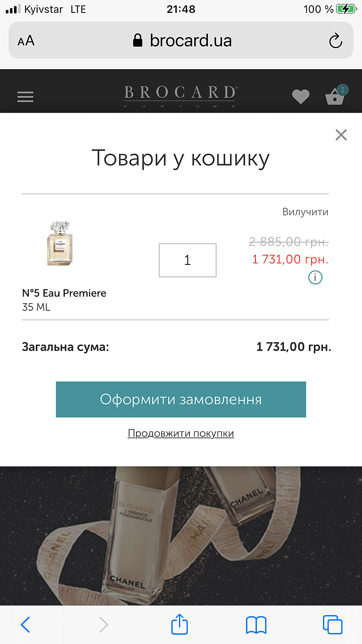Open the N°5 Eau Premiere product name
This screenshot has height=644, width=362.
click(x=64, y=293)
